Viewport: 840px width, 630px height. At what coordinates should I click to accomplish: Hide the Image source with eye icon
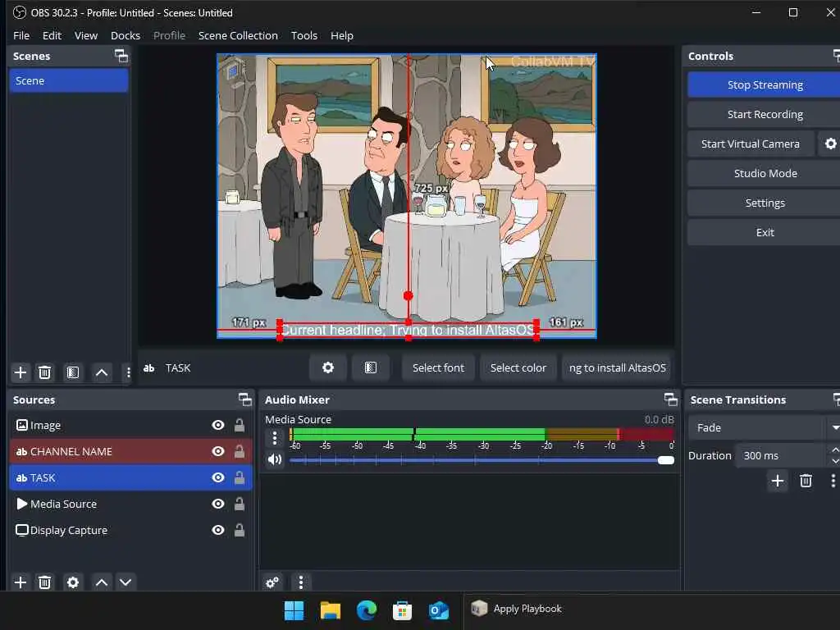[x=218, y=425]
